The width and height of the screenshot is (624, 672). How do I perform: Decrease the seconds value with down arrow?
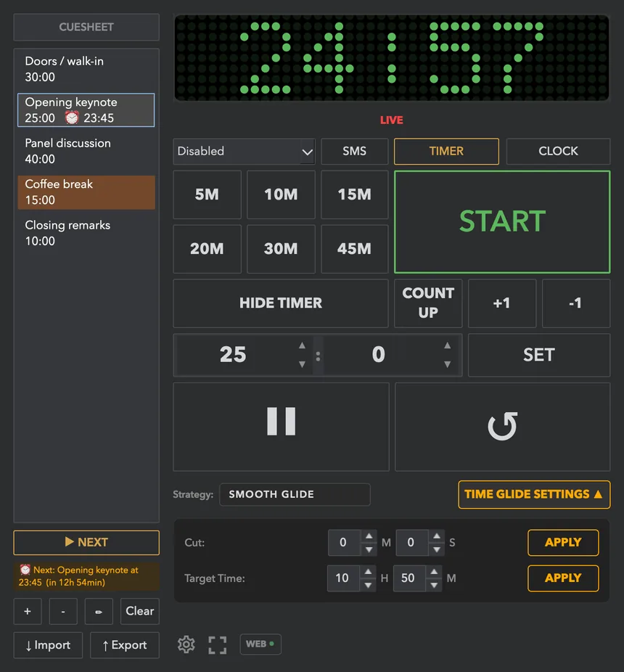pos(447,364)
